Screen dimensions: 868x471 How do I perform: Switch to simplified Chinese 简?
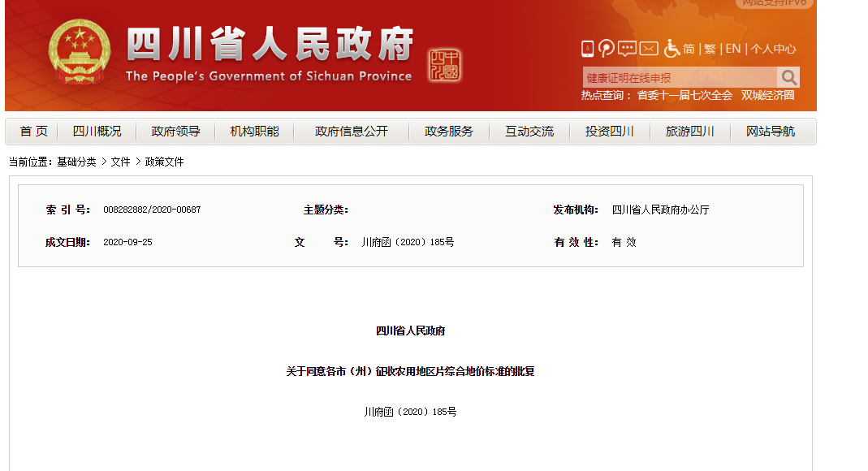[x=689, y=49]
